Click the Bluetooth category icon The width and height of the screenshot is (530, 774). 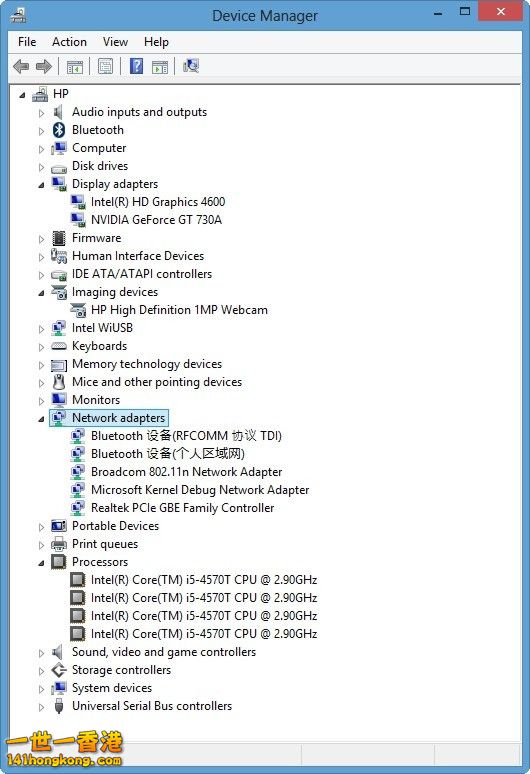coord(59,130)
